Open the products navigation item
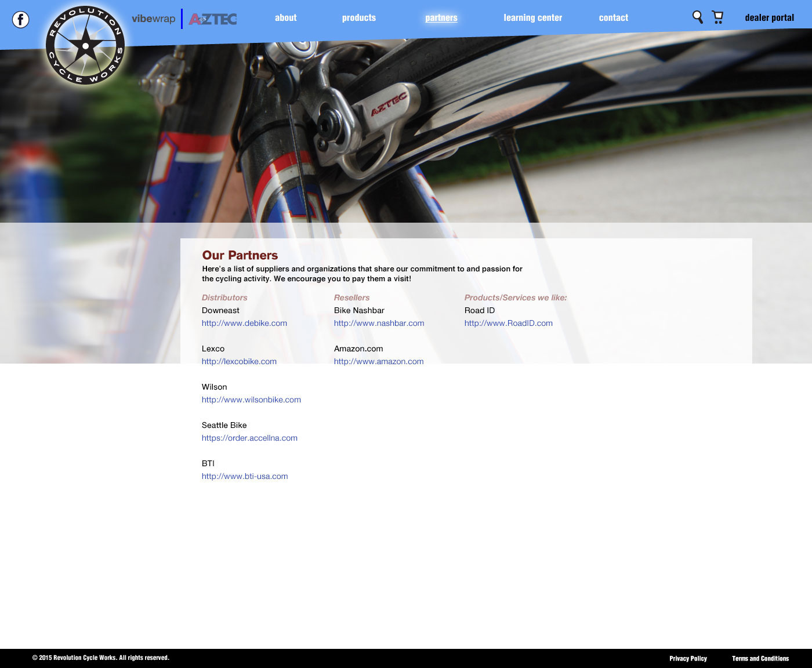Image resolution: width=812 pixels, height=668 pixels. tap(358, 18)
